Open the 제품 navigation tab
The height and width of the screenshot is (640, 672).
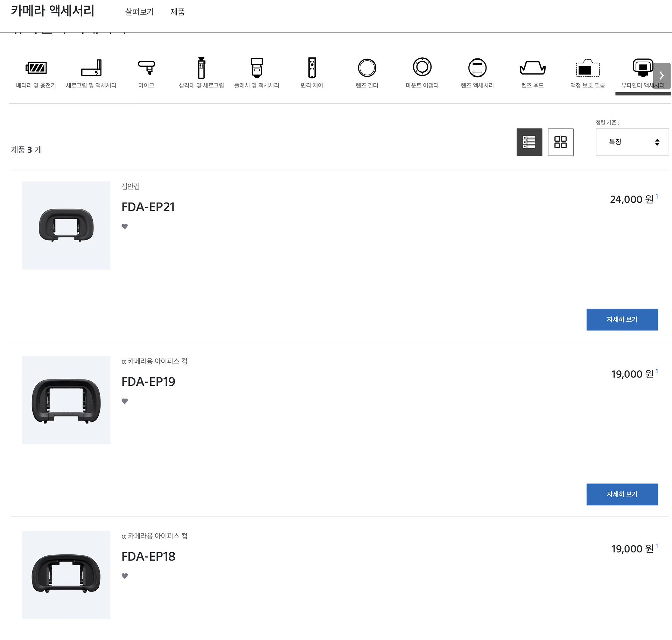pos(177,12)
